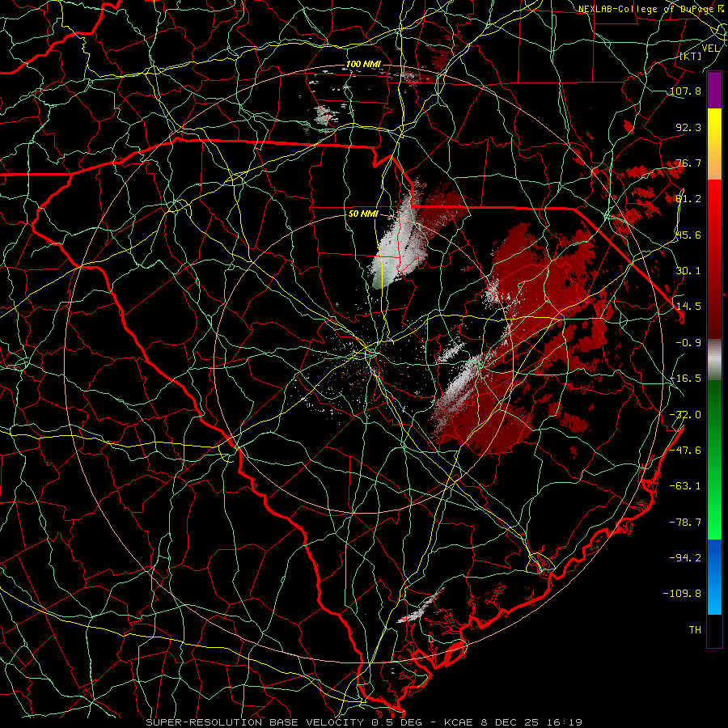Click the purple segment of velocity color bar
The width and height of the screenshot is (728, 728).
point(714,90)
